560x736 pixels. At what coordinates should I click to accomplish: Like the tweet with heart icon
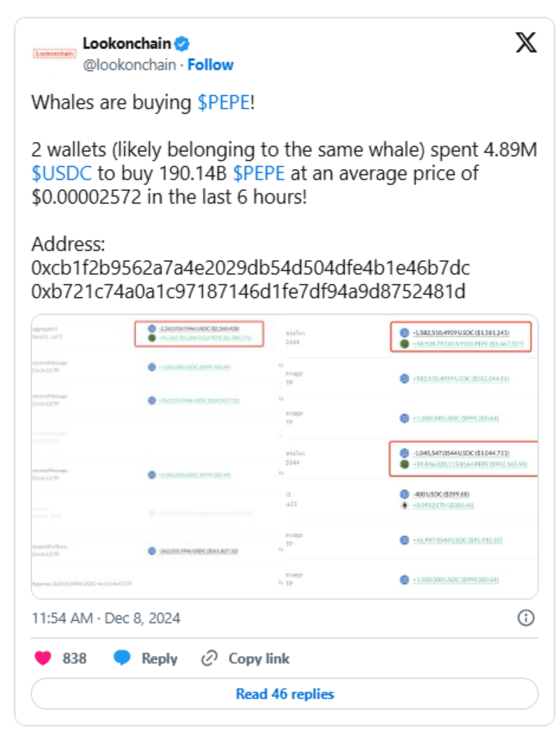[x=43, y=658]
